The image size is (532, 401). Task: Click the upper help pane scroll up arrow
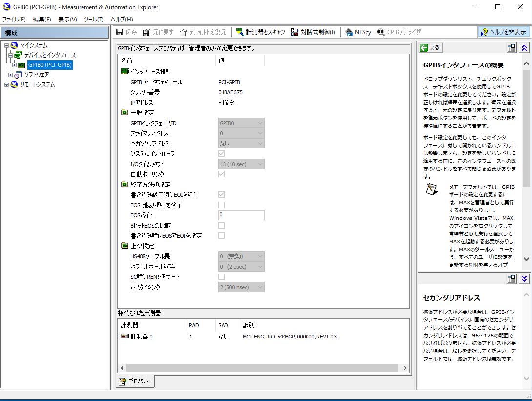pos(526,64)
